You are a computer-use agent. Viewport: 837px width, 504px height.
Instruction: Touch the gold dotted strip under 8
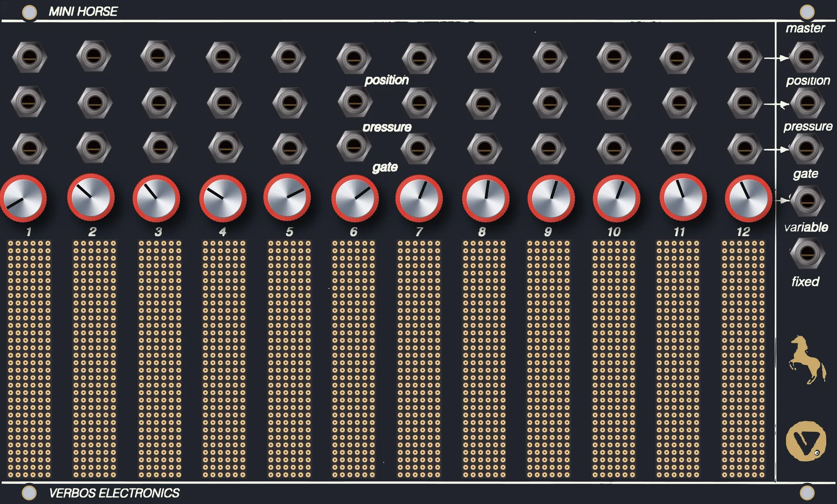484,359
